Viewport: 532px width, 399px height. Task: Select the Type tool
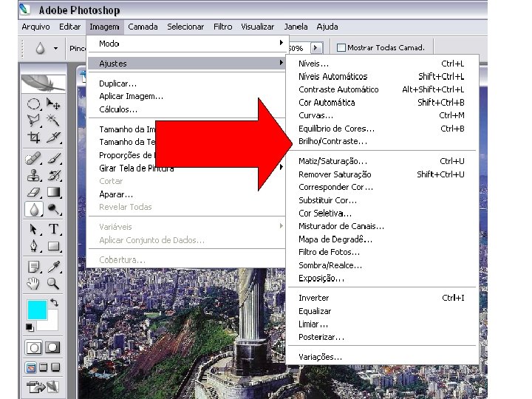(53, 229)
